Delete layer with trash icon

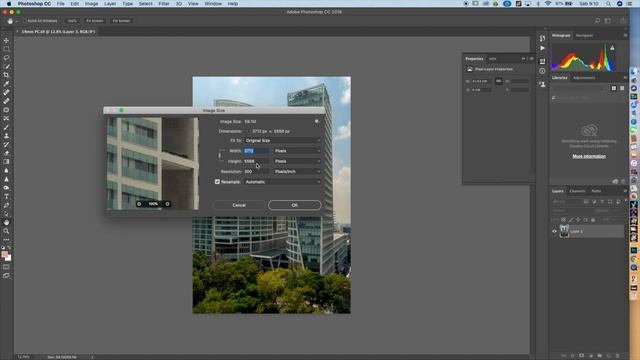click(x=617, y=356)
